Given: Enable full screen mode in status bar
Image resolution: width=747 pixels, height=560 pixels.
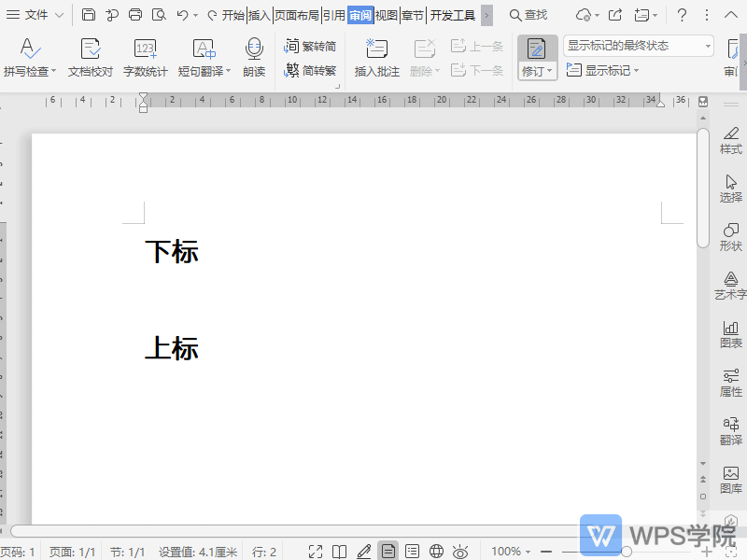Looking at the screenshot, I should tap(316, 551).
